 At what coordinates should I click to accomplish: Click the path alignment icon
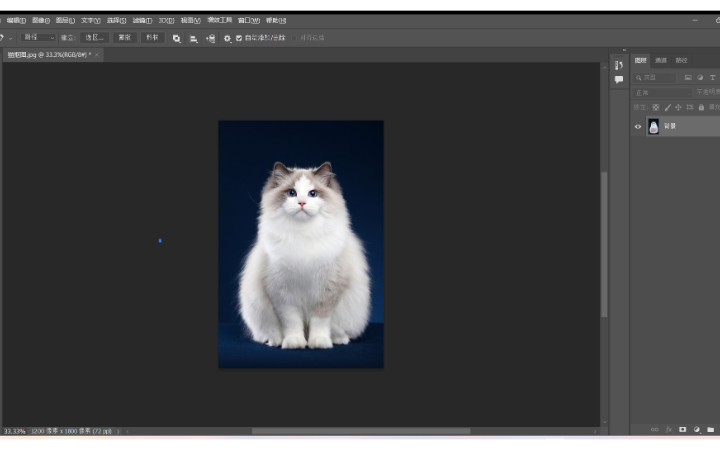point(193,38)
